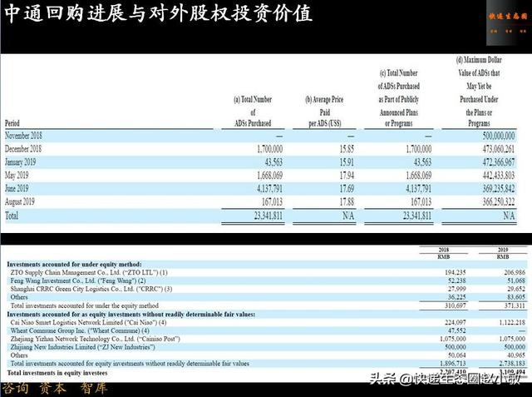Click the value 442,433,803
Screen dimensions: 532x397
[499, 176]
